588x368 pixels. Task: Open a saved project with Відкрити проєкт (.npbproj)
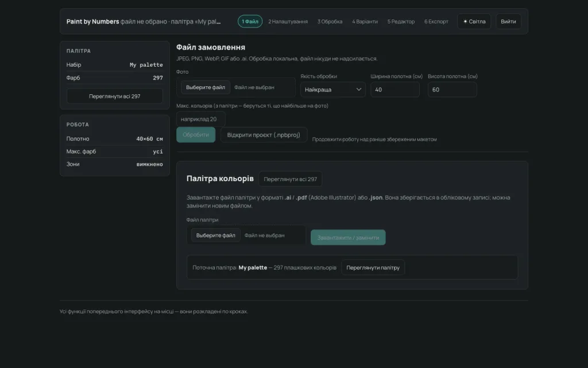click(264, 135)
